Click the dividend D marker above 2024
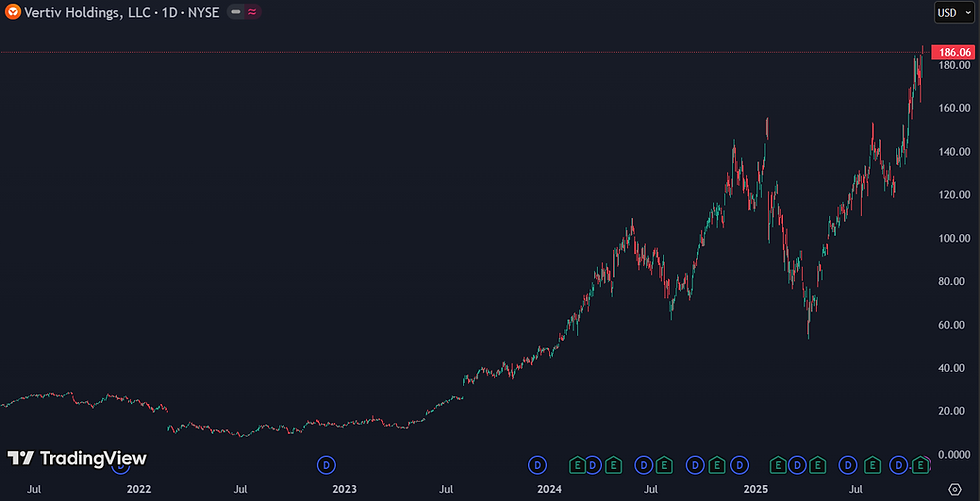 click(x=538, y=465)
